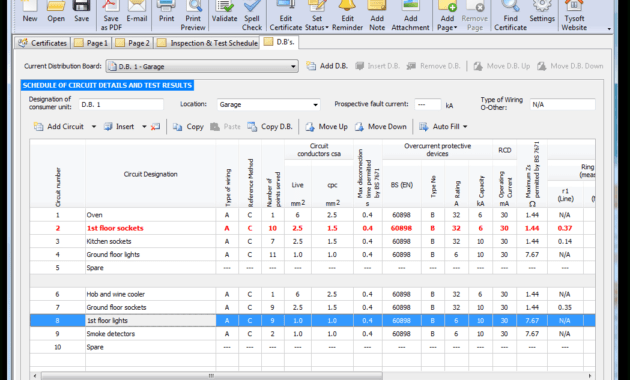The width and height of the screenshot is (630, 380).
Task: Click Add Circuit button
Action: (x=59, y=127)
